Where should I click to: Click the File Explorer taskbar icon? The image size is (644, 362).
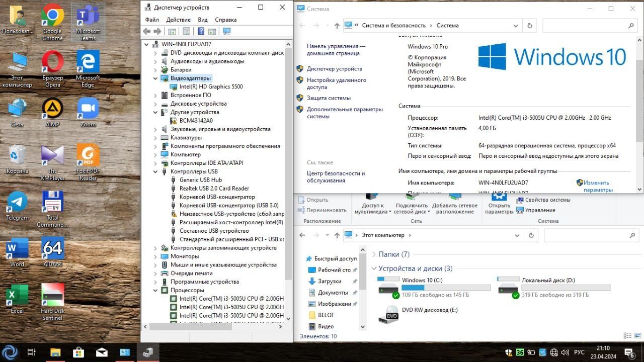(55, 352)
